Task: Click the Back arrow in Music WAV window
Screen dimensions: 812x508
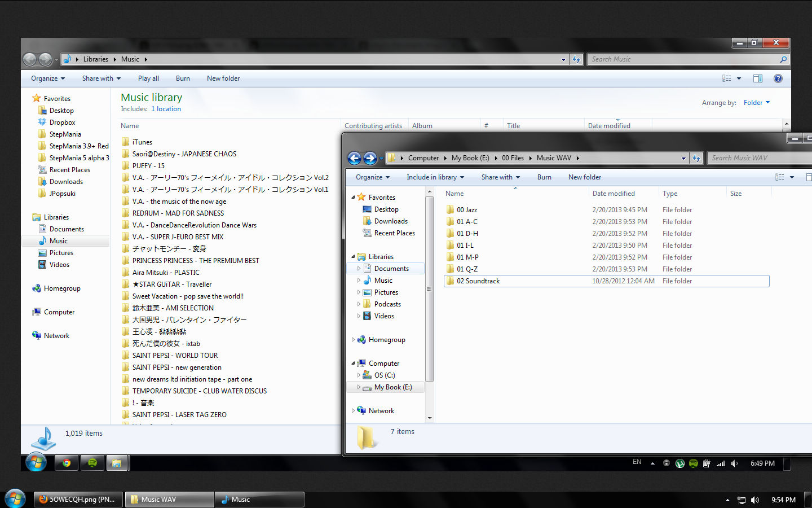Action: tap(354, 158)
